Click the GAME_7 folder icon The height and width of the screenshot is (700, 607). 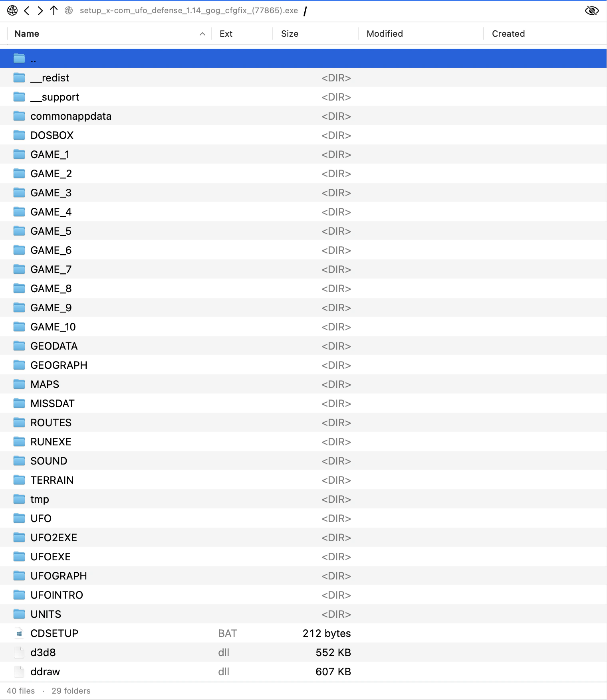(x=19, y=269)
